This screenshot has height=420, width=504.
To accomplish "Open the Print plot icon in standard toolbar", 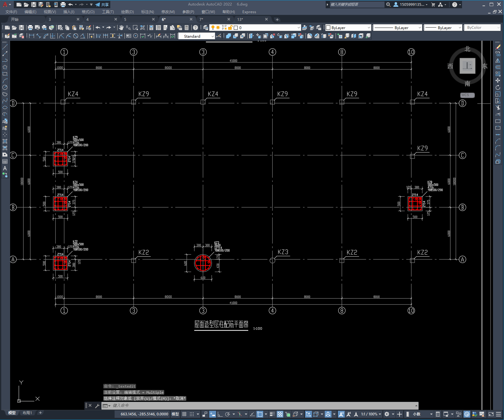I will pyautogui.click(x=30, y=28).
